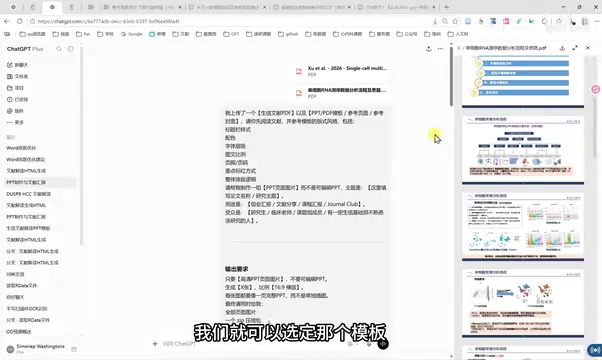Download the previewed PDF file
This screenshot has width=602, height=360.
point(562,48)
